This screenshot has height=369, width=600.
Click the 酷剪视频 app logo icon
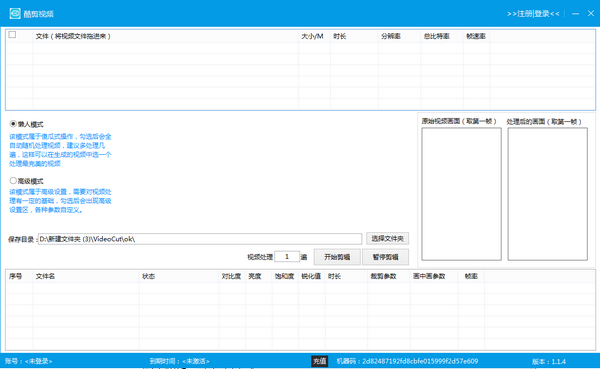[x=15, y=13]
